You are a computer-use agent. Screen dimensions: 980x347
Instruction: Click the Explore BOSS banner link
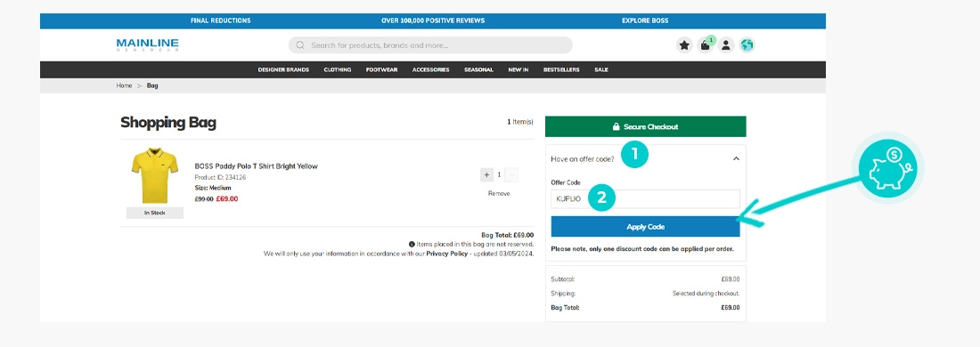645,20
